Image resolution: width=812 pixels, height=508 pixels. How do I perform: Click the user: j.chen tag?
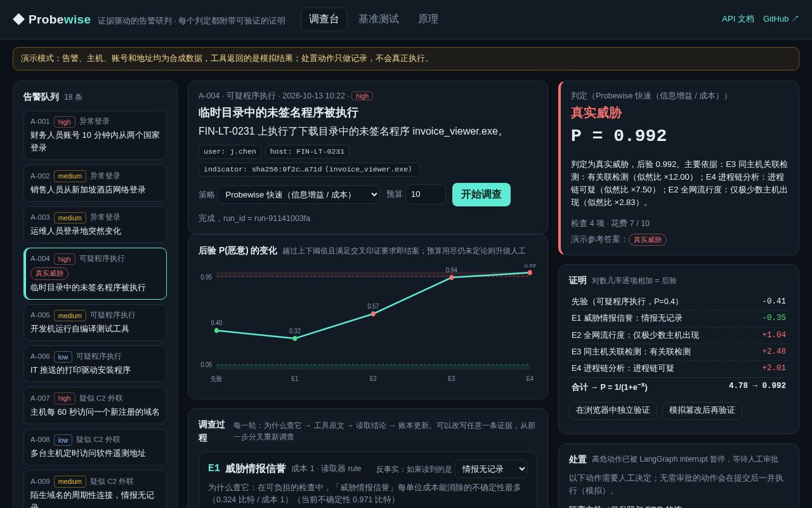pyautogui.click(x=230, y=152)
